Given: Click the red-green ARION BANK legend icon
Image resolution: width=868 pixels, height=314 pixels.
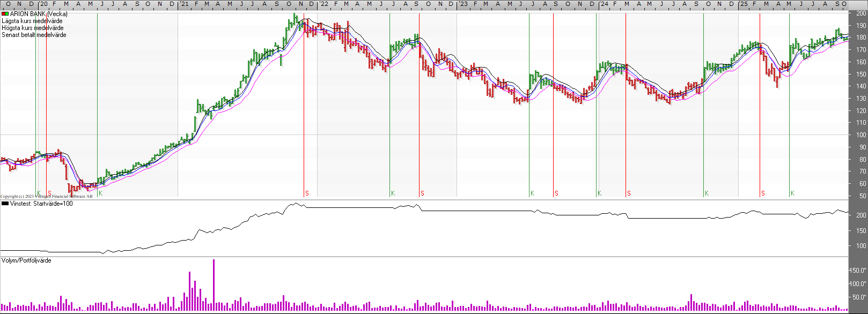Looking at the screenshot, I should pyautogui.click(x=5, y=14).
